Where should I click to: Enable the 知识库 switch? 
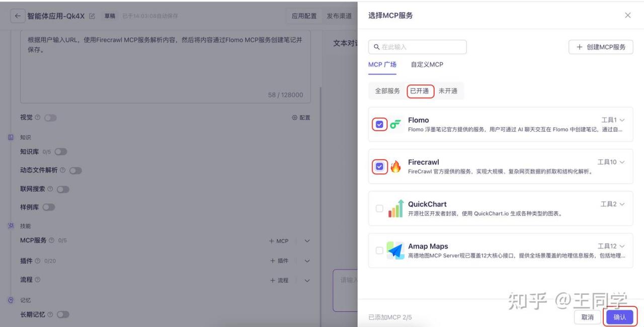[x=60, y=152]
